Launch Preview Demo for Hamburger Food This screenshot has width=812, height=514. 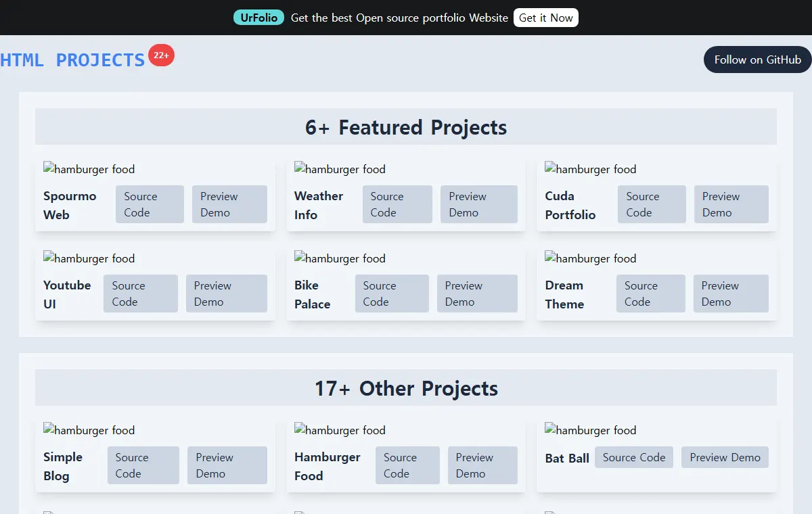[482, 465]
